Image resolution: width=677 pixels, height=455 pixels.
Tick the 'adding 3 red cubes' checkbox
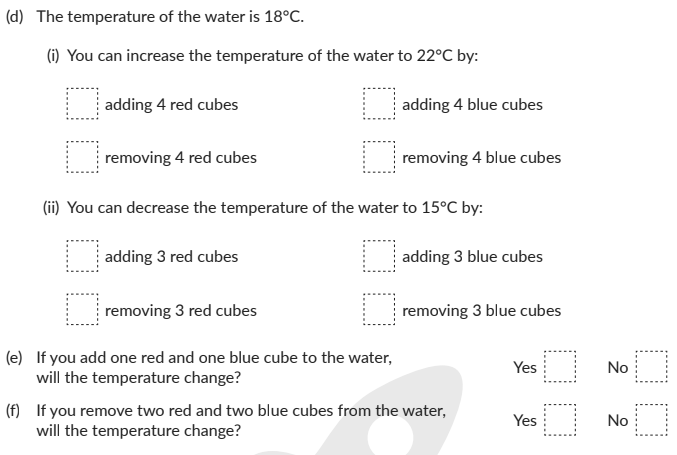(82, 257)
